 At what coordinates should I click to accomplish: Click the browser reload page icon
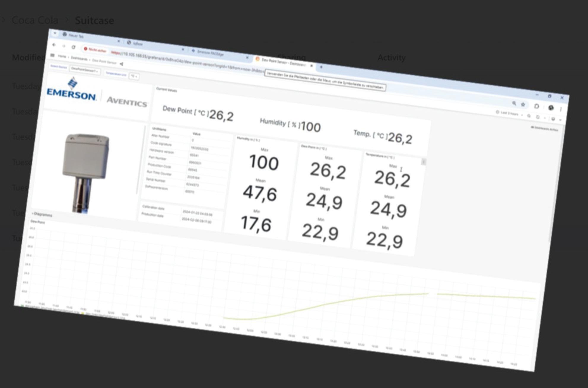point(73,47)
